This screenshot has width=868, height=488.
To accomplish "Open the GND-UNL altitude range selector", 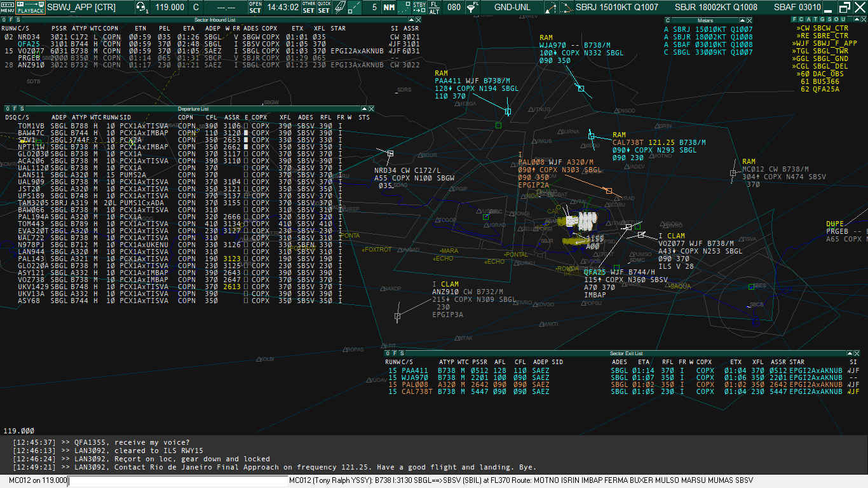I will tap(512, 8).
